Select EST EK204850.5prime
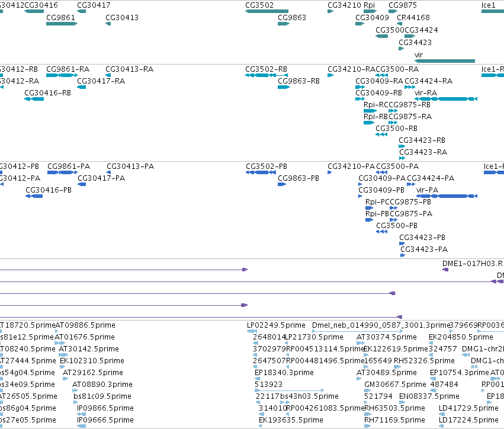This screenshot has height=429, width=504. [x=431, y=343]
